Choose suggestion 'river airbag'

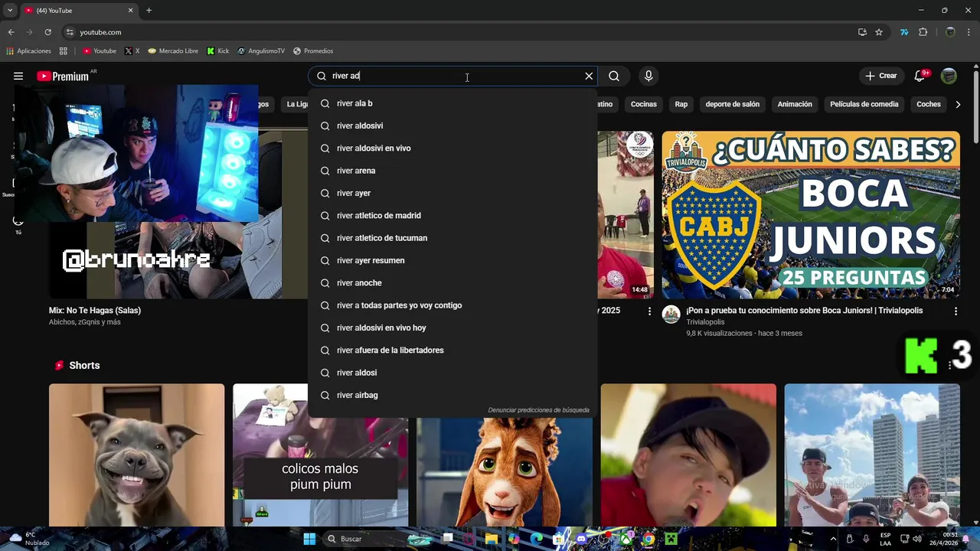[x=452, y=395]
